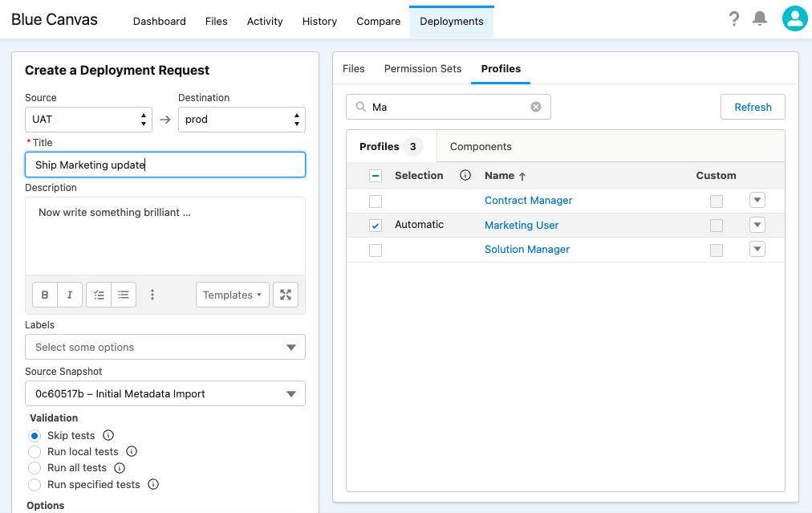Clear the profile search field

pos(536,107)
